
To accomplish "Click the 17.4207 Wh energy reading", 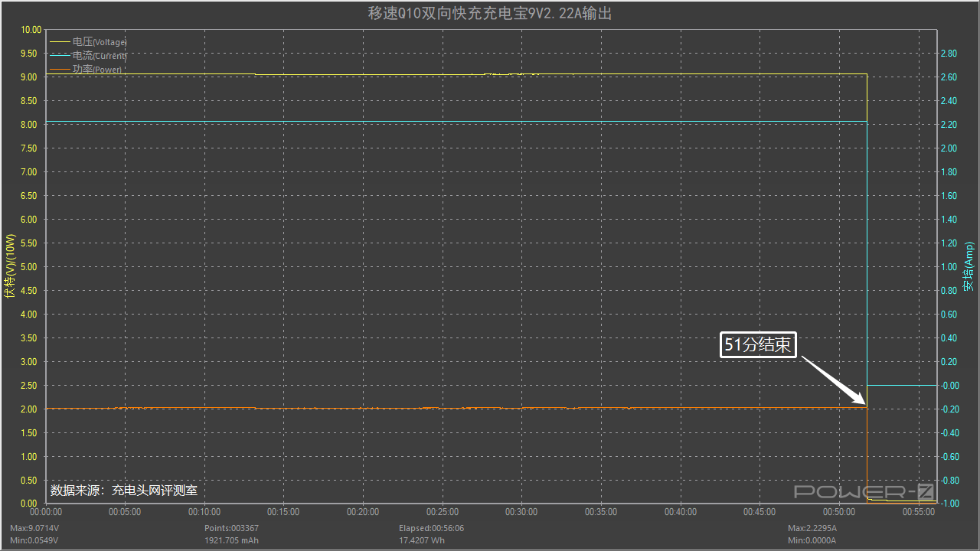I will point(421,540).
